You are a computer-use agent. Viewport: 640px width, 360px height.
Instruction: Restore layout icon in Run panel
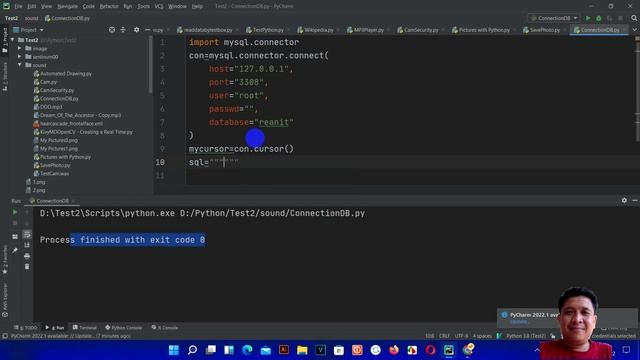15,237
